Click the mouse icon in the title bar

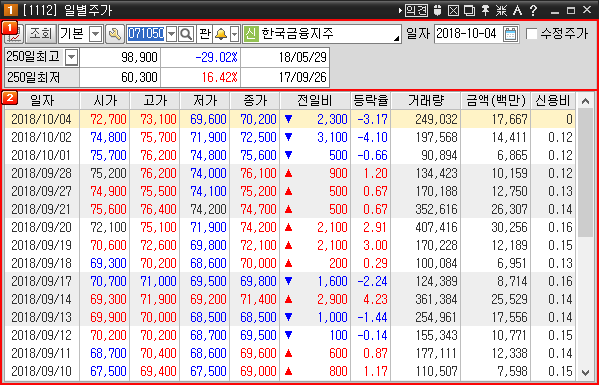point(437,10)
